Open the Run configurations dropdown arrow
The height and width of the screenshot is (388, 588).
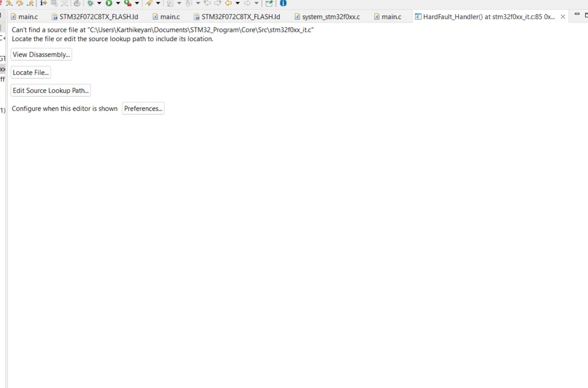click(118, 3)
